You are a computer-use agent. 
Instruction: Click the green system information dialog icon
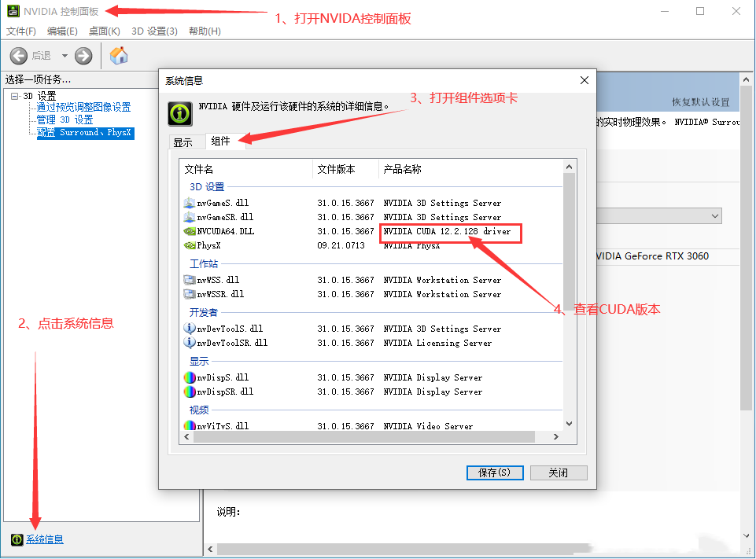[180, 114]
